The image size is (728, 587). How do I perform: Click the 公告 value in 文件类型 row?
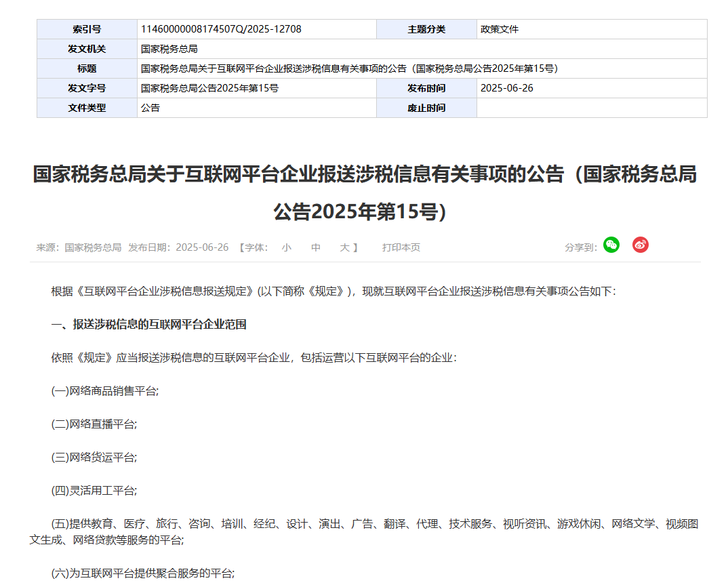coord(150,108)
